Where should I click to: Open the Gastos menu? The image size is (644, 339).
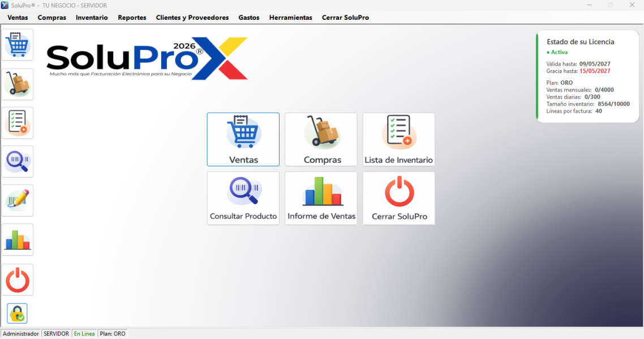249,18
